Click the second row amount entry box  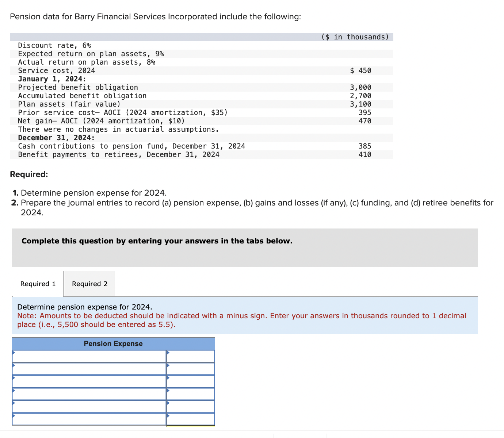[191, 369]
